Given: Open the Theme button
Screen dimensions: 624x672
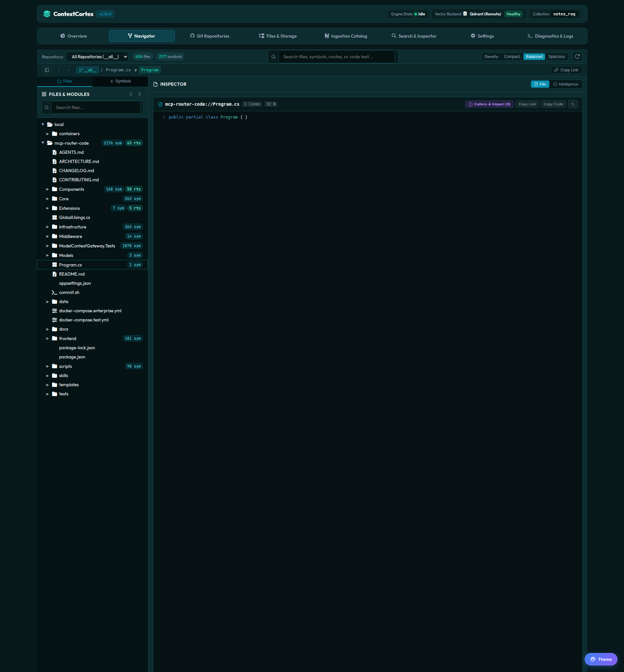Looking at the screenshot, I should 601,659.
